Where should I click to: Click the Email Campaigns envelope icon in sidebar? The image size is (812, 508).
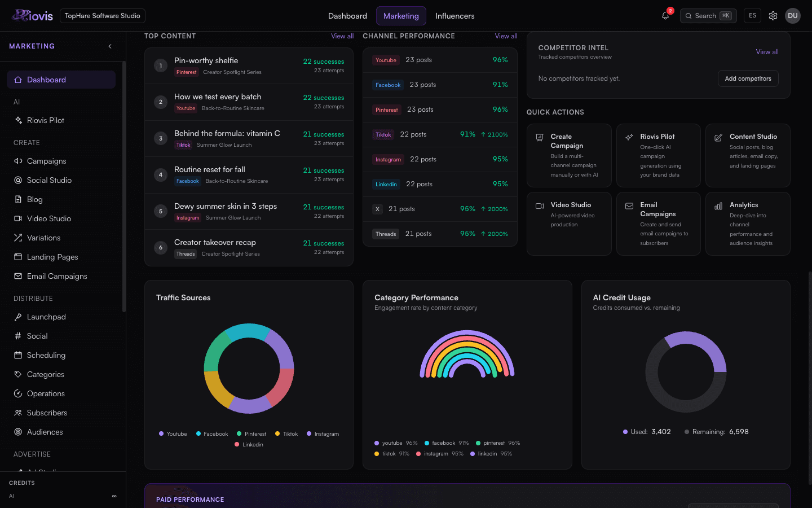[x=18, y=276]
